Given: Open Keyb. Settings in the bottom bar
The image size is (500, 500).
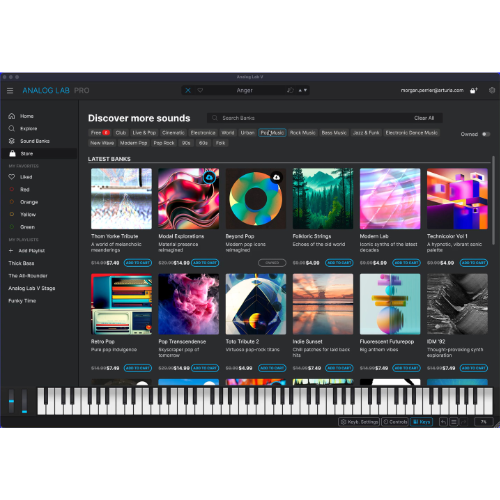Looking at the screenshot, I should pyautogui.click(x=359, y=422).
